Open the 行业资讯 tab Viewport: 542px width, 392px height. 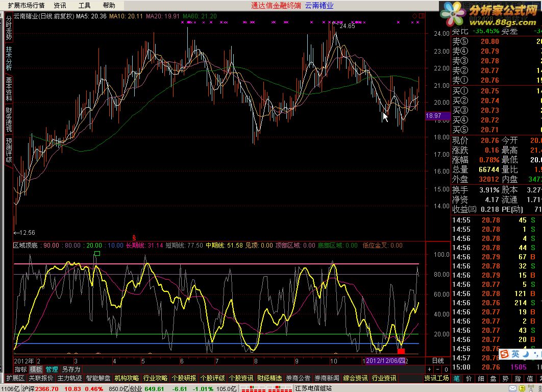(x=384, y=378)
